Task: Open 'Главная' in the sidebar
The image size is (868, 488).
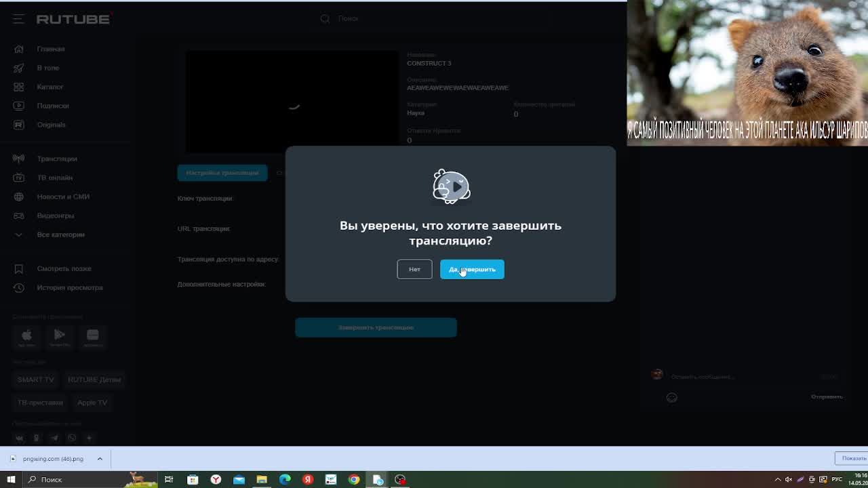Action: pos(51,49)
